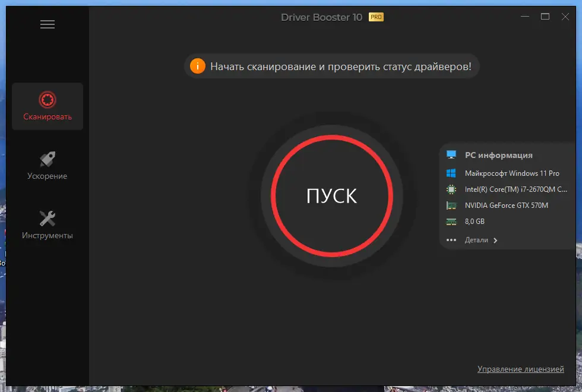
Task: Open the hamburger menu
Action: (x=47, y=24)
